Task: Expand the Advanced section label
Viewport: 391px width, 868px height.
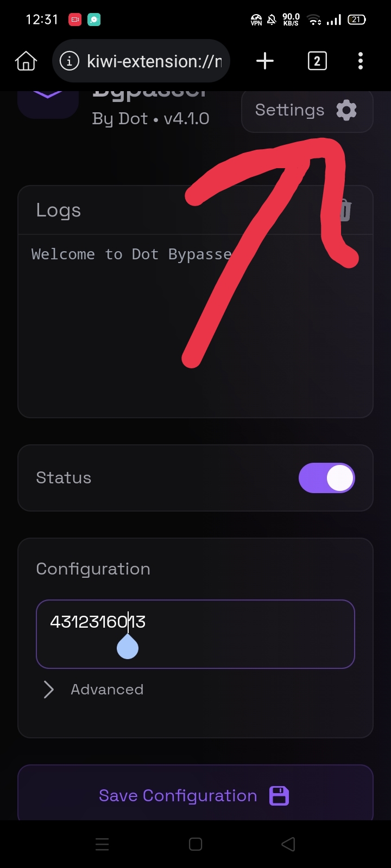Action: 107,690
